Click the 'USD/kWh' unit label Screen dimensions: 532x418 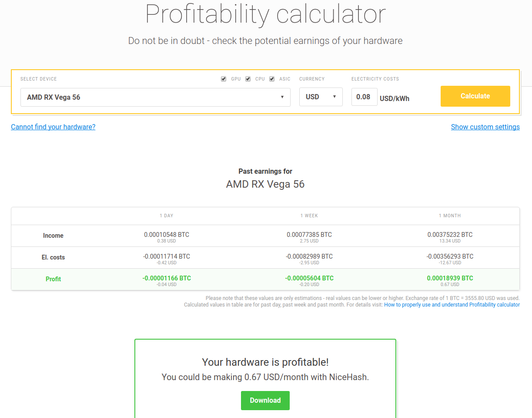(x=395, y=98)
